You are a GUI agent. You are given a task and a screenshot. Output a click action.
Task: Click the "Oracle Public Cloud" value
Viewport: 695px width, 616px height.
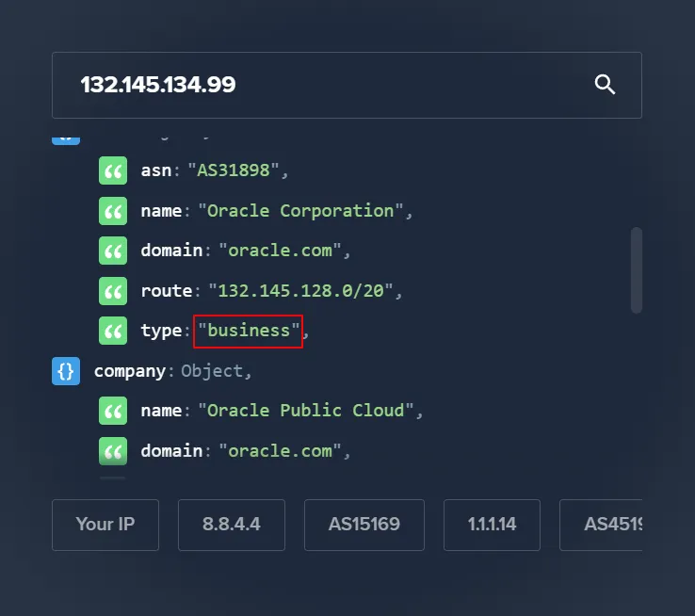click(x=306, y=411)
